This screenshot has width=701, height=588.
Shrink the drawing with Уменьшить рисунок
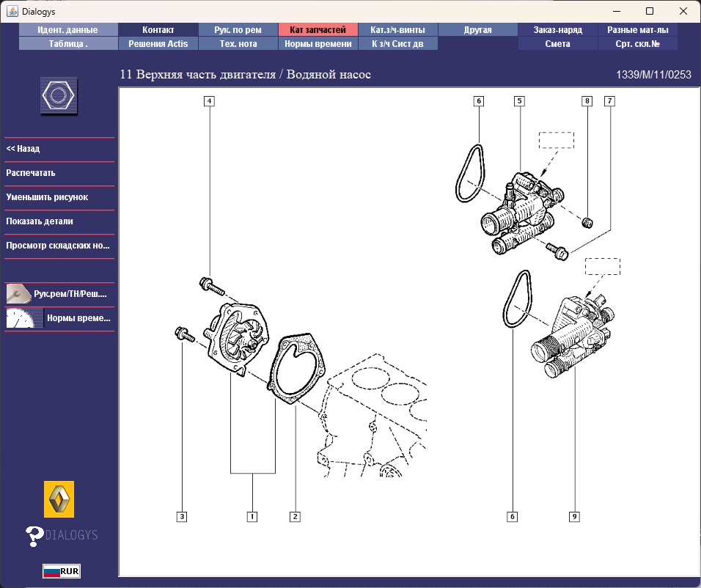[47, 197]
